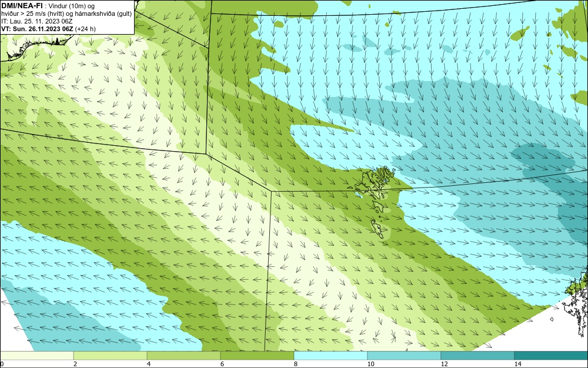Viewport: 588px width, 368px height.
Task: Click the legend label '12'
Action: pos(444,364)
